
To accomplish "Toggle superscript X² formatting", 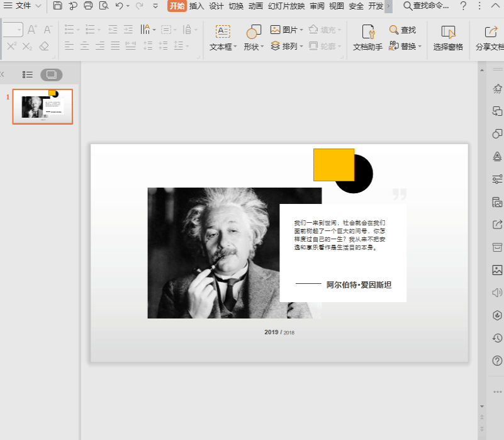I will (11, 47).
